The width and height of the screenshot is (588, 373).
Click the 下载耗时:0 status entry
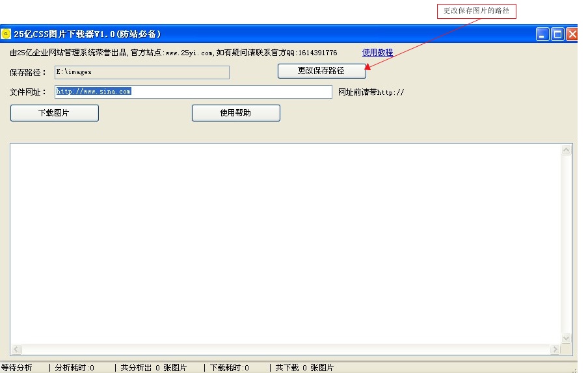point(229,368)
